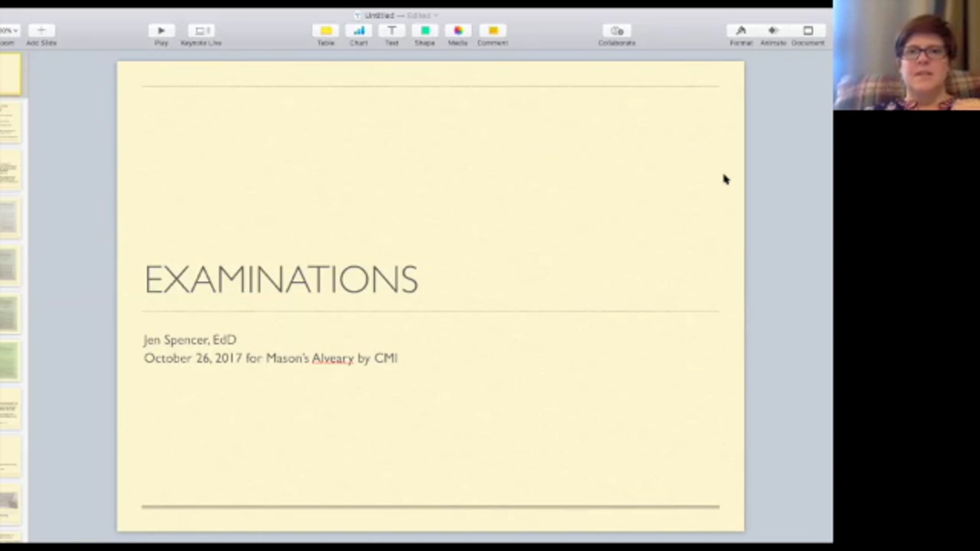Screen dimensions: 980x551
Task: Open the Shape insert menu
Action: coord(425,31)
